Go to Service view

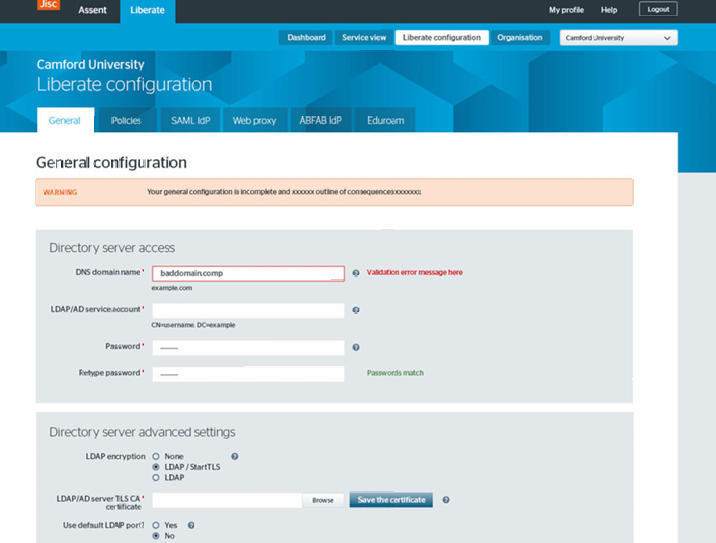(x=364, y=37)
